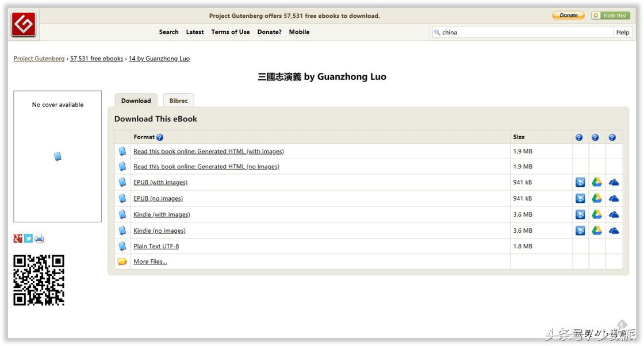Click the help icon next to Format
This screenshot has height=346, width=644.
160,137
